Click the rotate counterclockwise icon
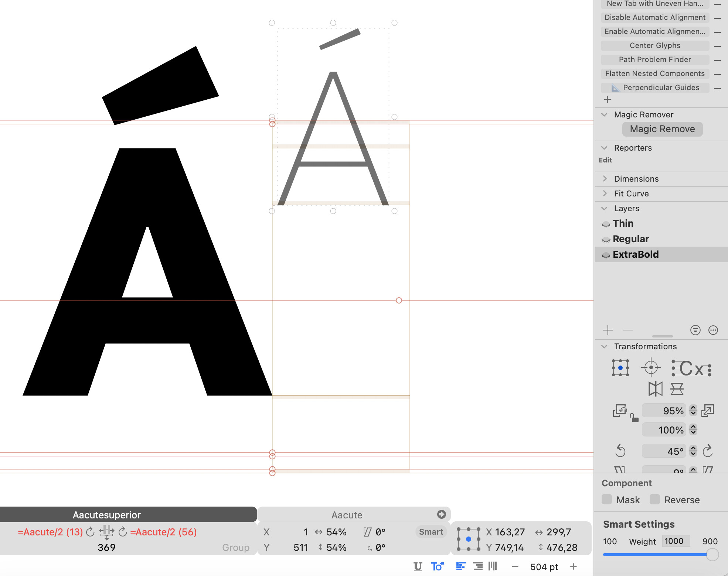This screenshot has height=576, width=728. click(620, 451)
